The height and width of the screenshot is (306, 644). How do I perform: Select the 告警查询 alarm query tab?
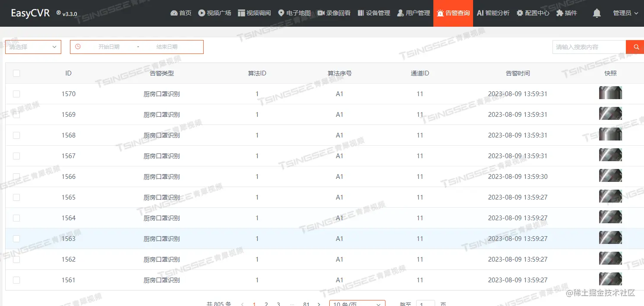(453, 13)
